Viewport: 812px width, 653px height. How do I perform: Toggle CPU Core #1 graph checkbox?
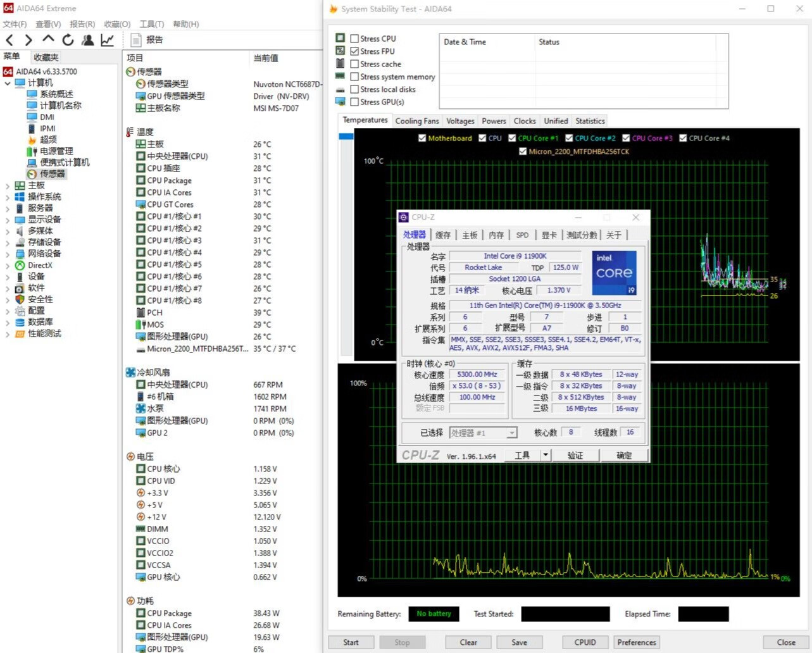512,138
